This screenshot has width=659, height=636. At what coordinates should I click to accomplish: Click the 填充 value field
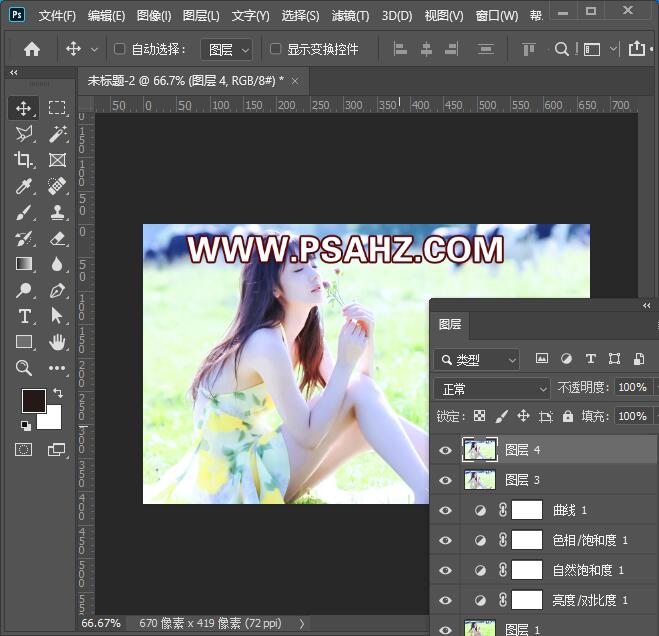point(633,416)
